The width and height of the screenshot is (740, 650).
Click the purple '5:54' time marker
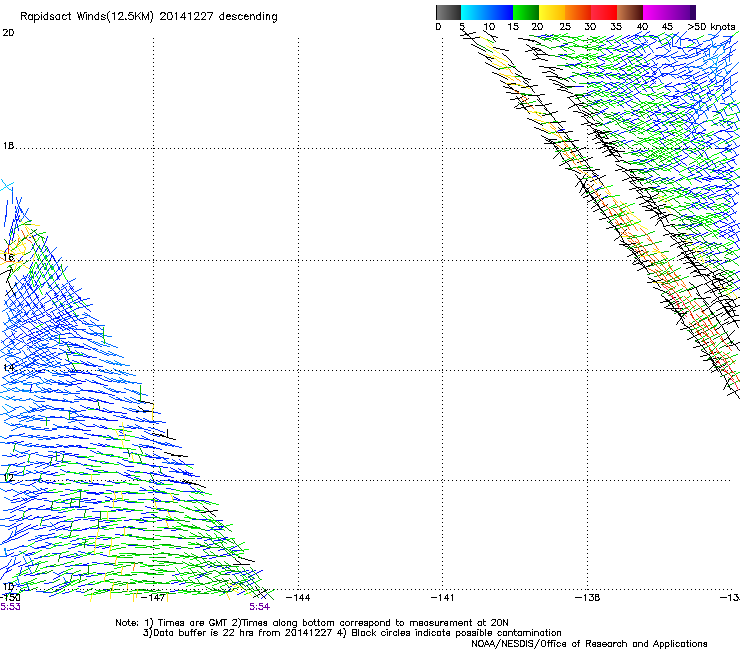click(x=260, y=607)
